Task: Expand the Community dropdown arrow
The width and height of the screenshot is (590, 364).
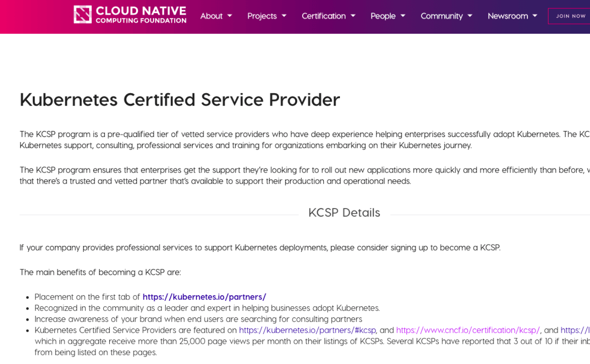Action: 470,16
